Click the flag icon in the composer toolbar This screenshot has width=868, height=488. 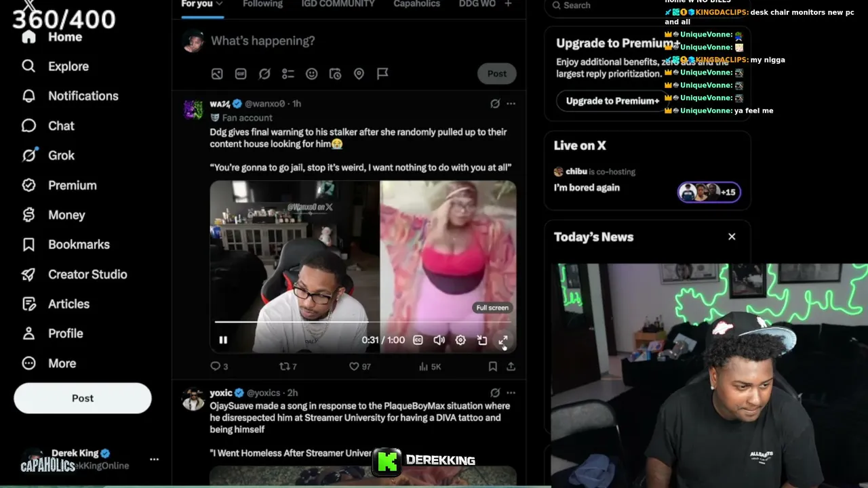tap(382, 74)
